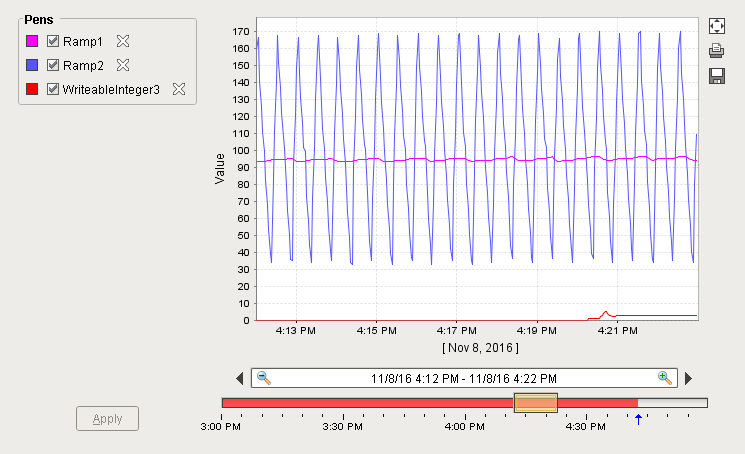Remove the Ramp1 pen
The width and height of the screenshot is (745, 454).
tap(123, 41)
